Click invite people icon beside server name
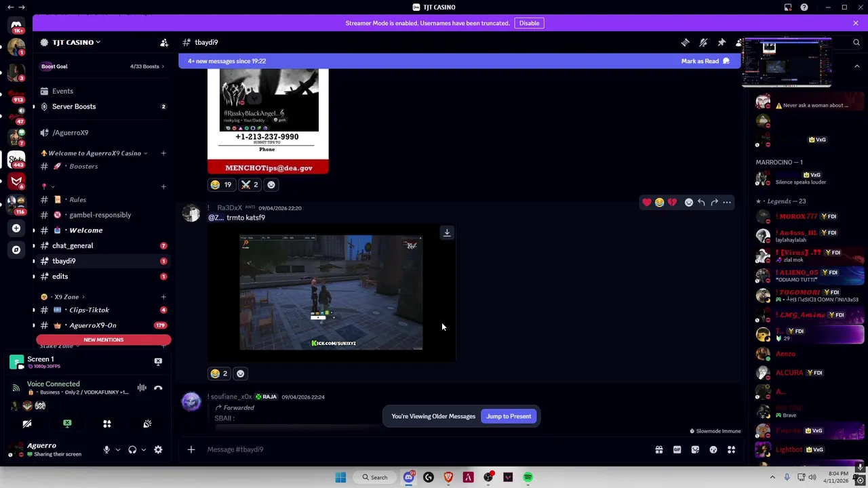The image size is (868, 488). 164,42
